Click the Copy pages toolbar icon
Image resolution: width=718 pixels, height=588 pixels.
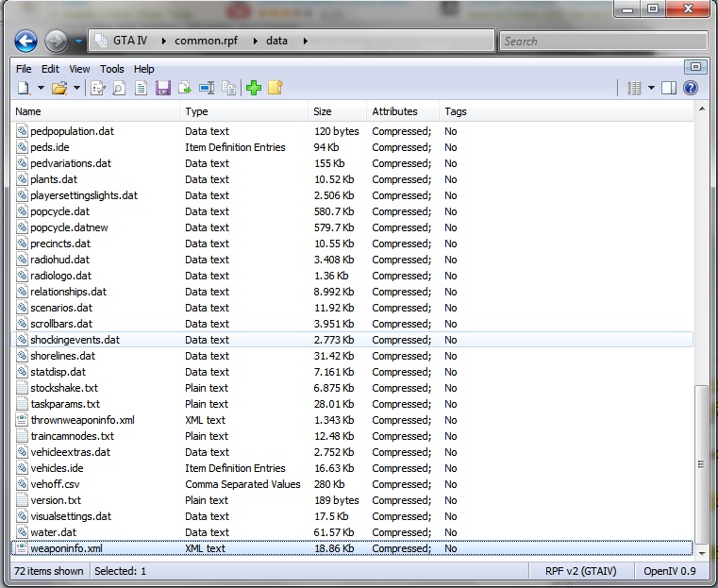pyautogui.click(x=229, y=88)
